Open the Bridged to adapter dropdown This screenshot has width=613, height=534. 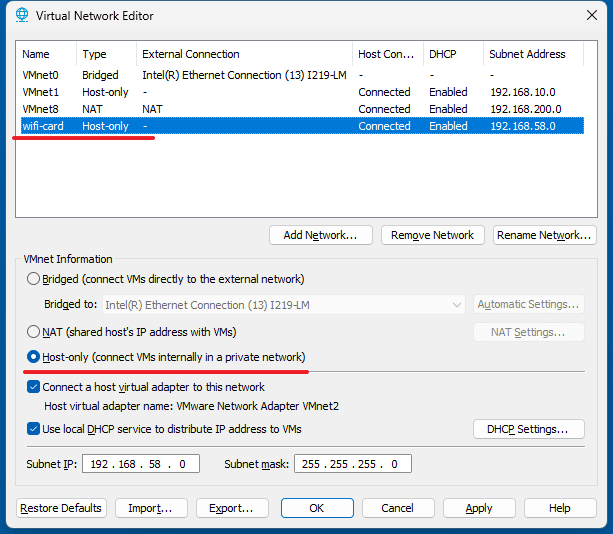pos(283,304)
